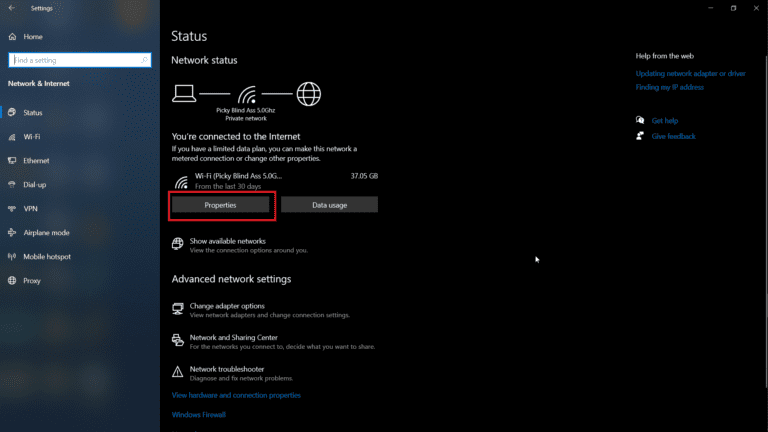The image size is (768, 432).
Task: Click the search magnifier icon
Action: (x=144, y=60)
